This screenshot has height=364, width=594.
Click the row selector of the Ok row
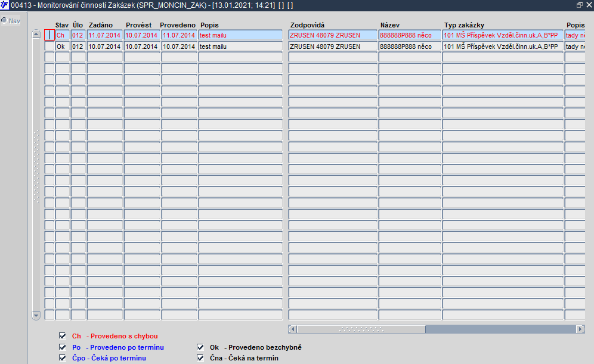[x=49, y=46]
